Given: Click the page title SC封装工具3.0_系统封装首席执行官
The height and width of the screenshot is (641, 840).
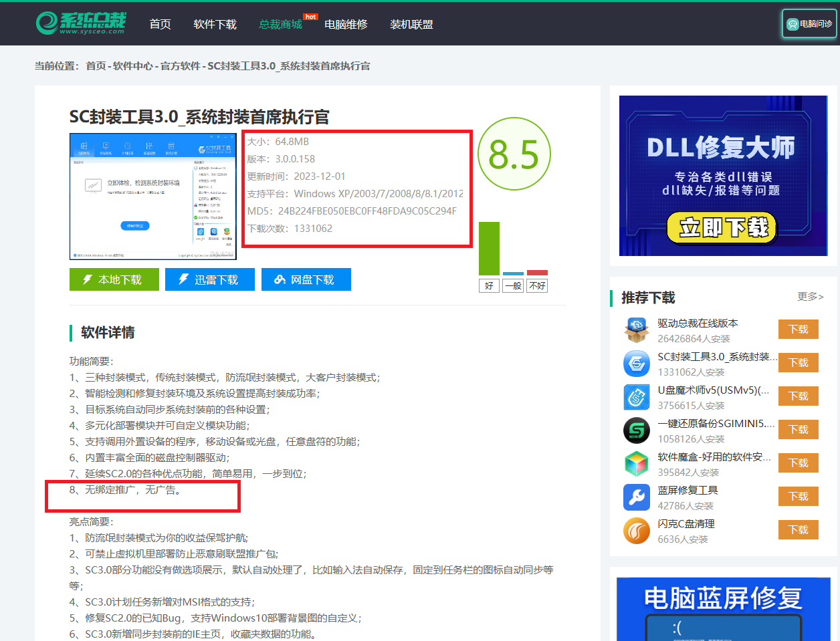Looking at the screenshot, I should 199,117.
